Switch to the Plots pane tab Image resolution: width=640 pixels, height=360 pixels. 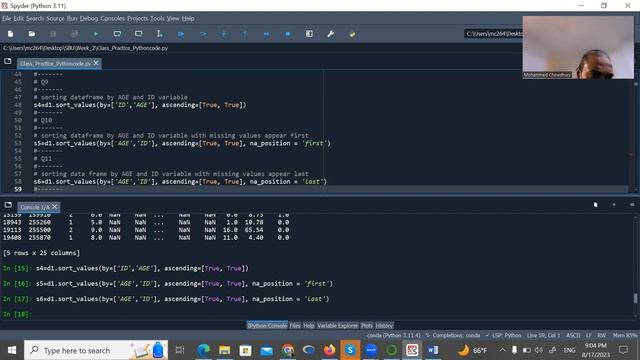point(367,325)
